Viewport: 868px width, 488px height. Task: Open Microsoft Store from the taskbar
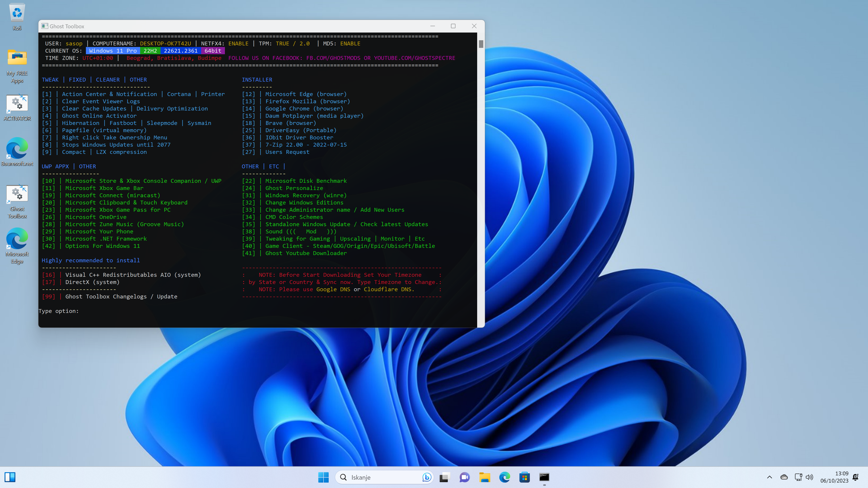tap(524, 477)
